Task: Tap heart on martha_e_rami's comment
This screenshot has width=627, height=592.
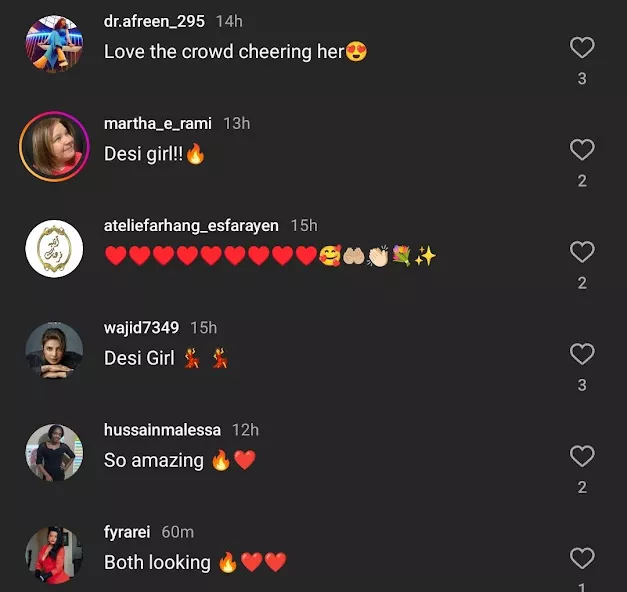Action: pyautogui.click(x=581, y=150)
